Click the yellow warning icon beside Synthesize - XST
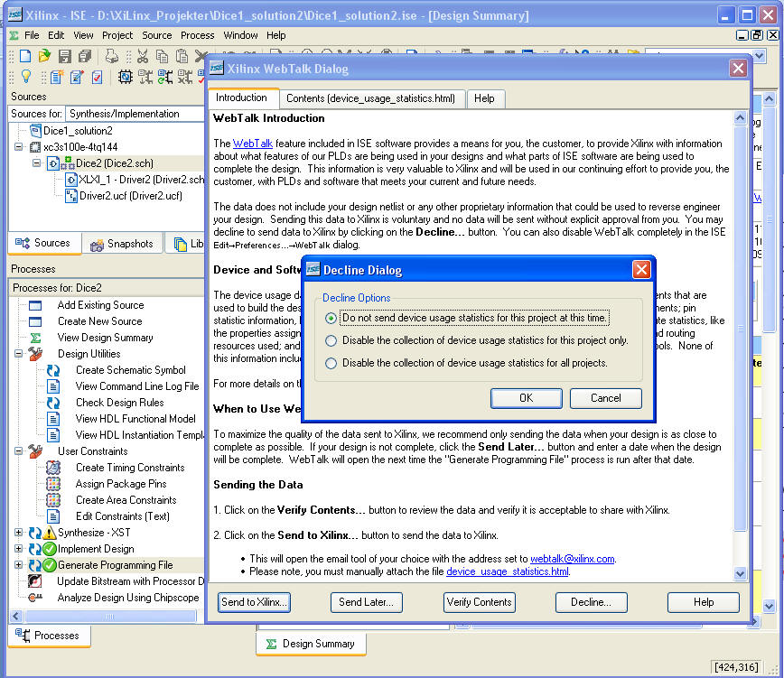The width and height of the screenshot is (784, 678). point(50,533)
